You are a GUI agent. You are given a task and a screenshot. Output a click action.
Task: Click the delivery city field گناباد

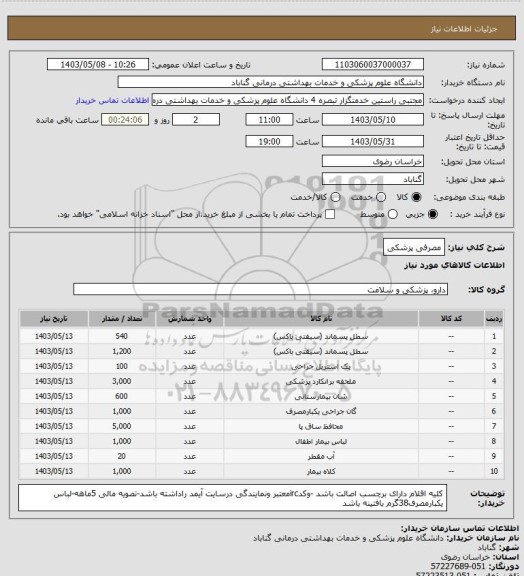pos(373,179)
